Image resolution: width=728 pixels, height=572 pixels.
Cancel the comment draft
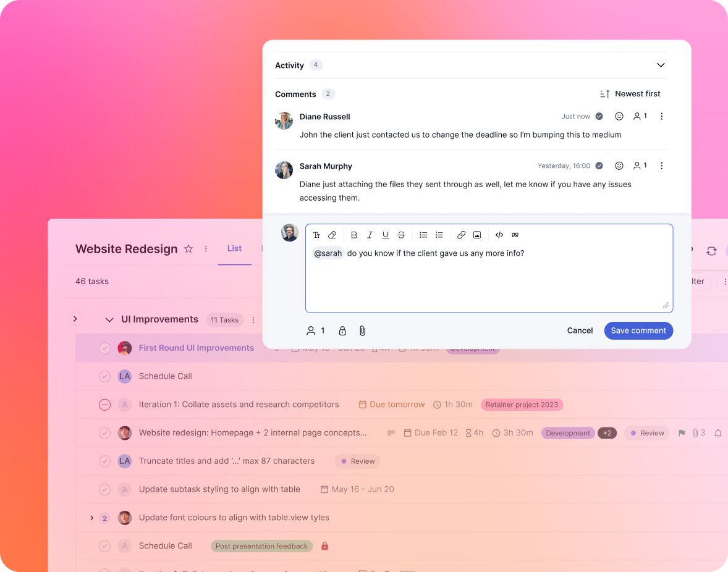[580, 330]
